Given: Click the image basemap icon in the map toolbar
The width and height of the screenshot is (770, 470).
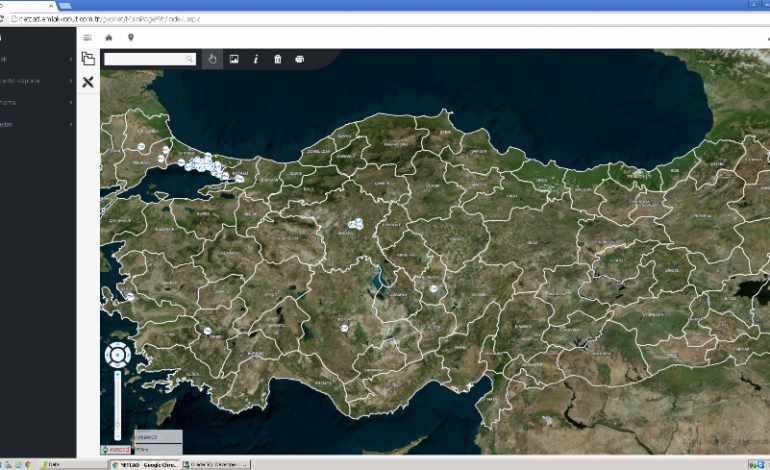Looking at the screenshot, I should coord(234,59).
